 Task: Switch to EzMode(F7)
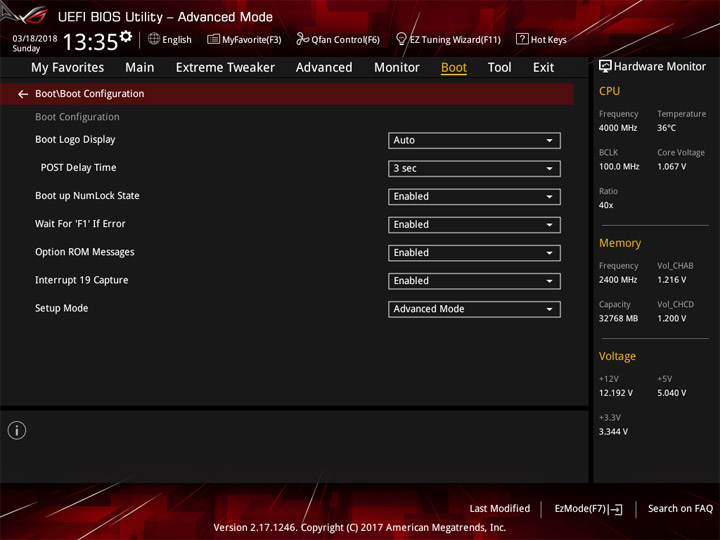tap(588, 509)
